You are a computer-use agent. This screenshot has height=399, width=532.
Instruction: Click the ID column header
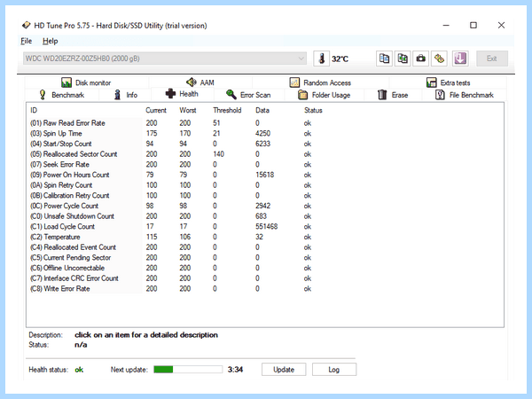34,110
